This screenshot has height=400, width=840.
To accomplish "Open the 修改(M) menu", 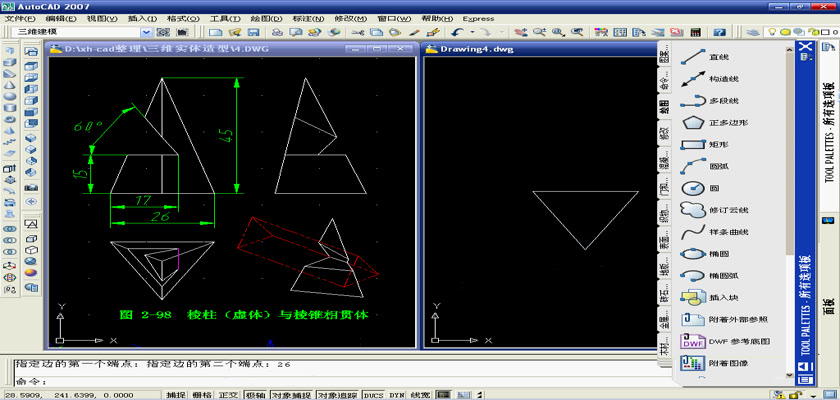I will pos(351,18).
